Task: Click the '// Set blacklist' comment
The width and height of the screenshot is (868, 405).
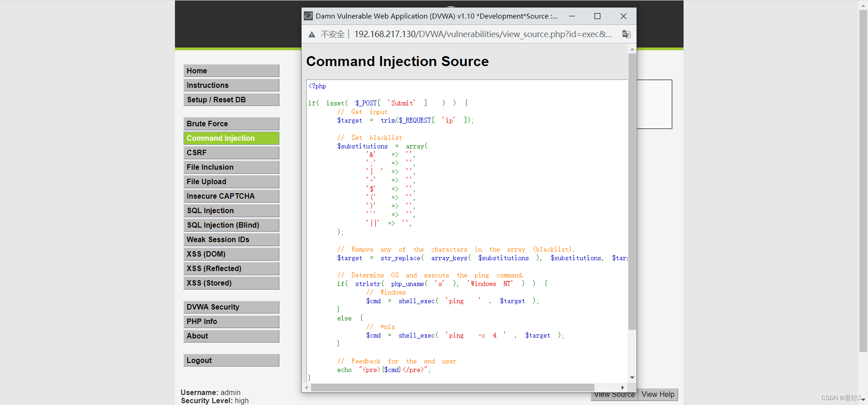Action: 369,138
